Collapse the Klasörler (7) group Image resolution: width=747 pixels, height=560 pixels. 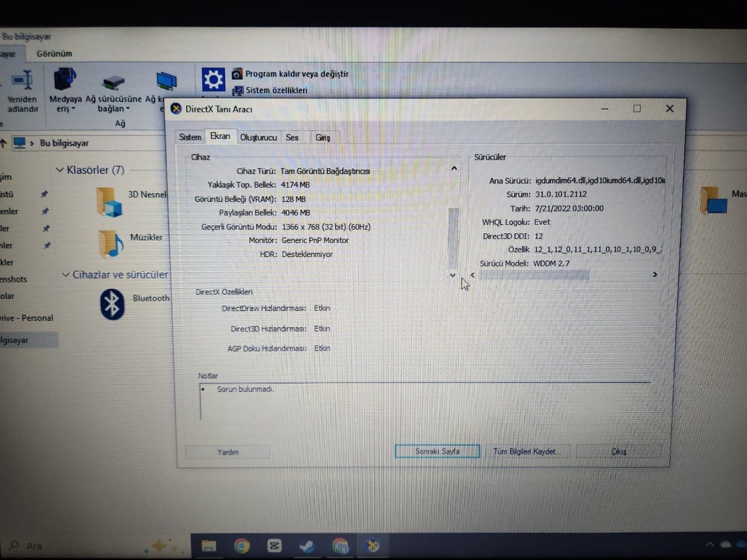point(60,170)
